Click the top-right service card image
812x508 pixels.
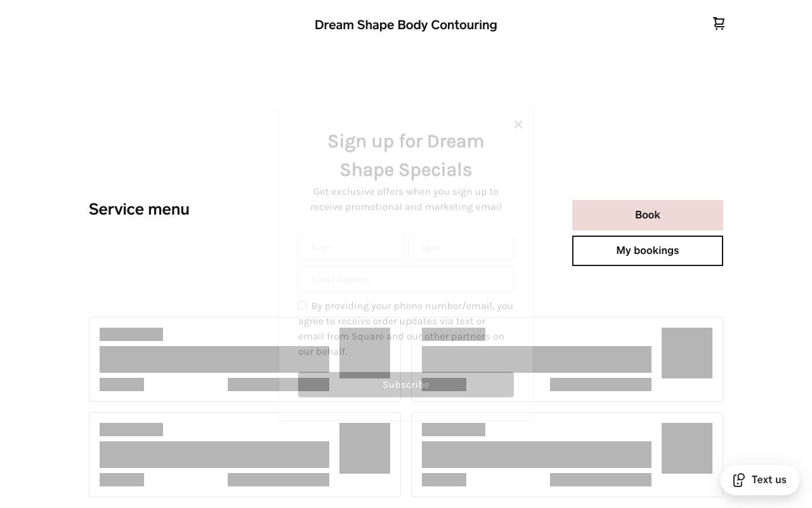[687, 352]
